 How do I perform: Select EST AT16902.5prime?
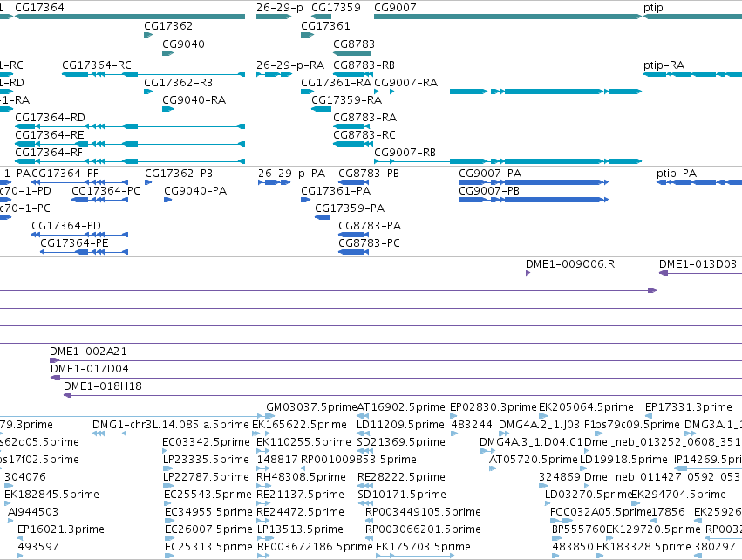[401, 407]
